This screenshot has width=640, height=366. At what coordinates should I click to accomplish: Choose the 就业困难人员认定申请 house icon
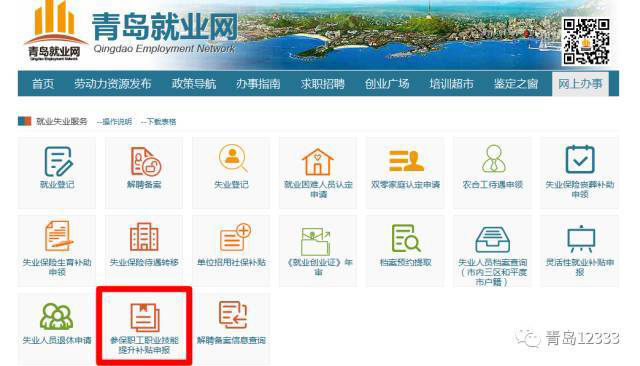tap(318, 162)
